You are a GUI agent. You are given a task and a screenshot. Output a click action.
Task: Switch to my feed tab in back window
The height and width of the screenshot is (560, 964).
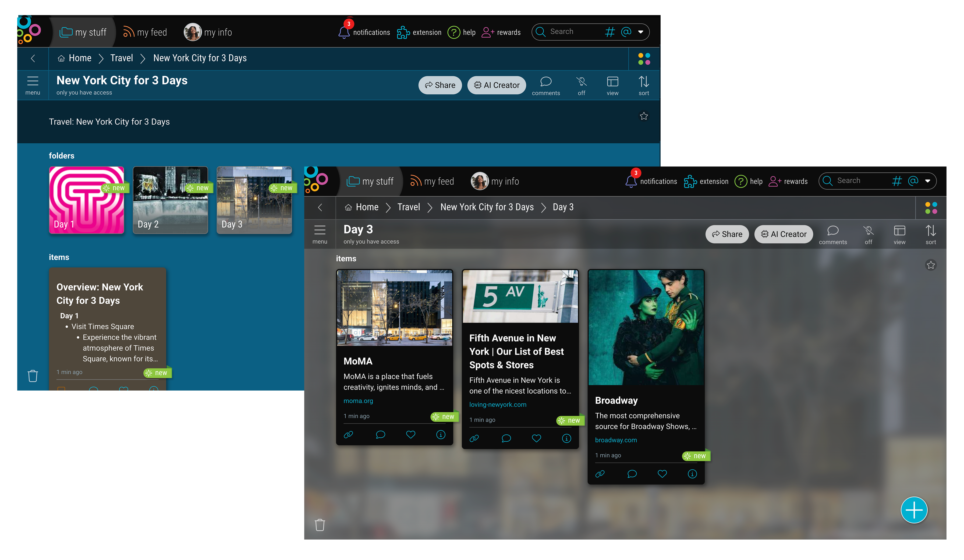(145, 33)
